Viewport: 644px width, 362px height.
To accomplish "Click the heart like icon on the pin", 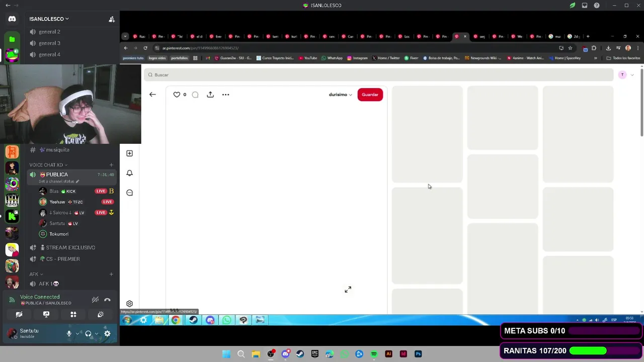I will coord(177,95).
